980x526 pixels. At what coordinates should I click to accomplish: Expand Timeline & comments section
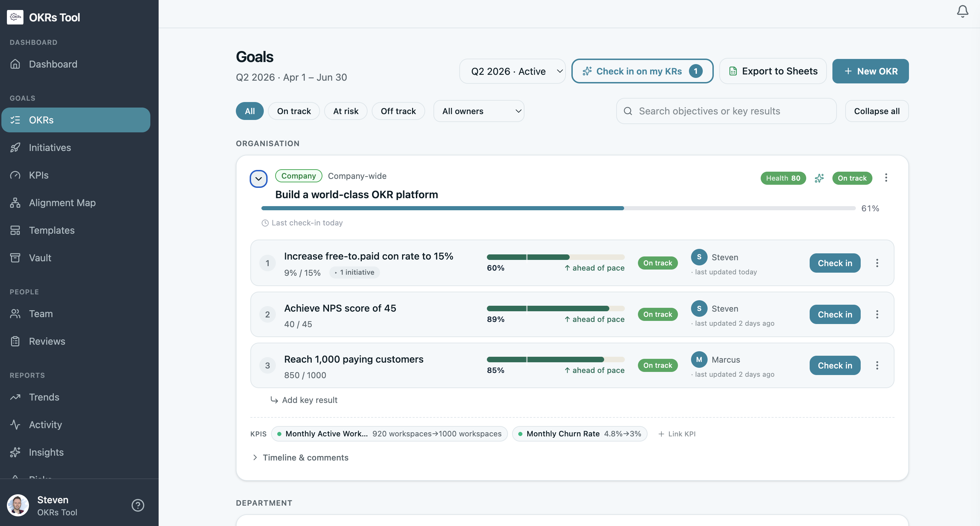[301, 457]
